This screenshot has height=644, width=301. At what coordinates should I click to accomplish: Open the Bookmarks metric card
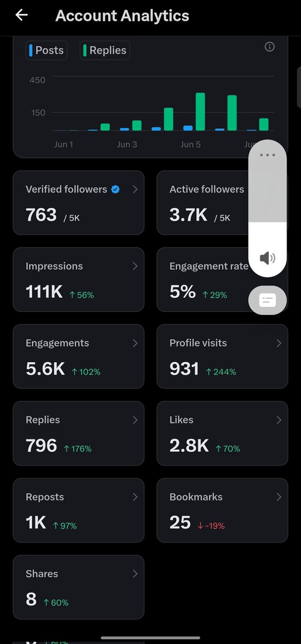pyautogui.click(x=222, y=510)
